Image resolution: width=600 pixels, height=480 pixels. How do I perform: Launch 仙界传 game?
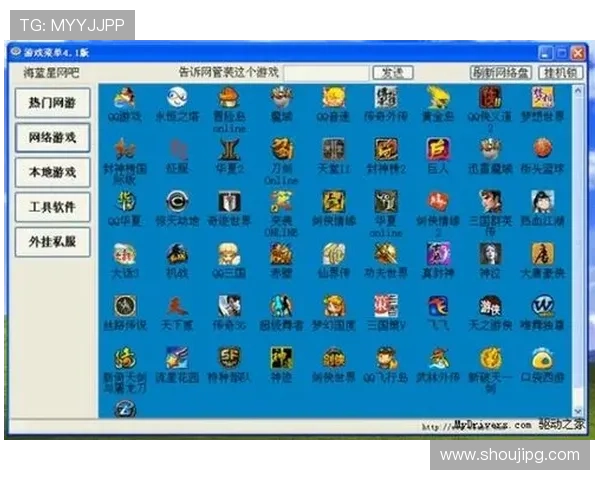(x=333, y=254)
